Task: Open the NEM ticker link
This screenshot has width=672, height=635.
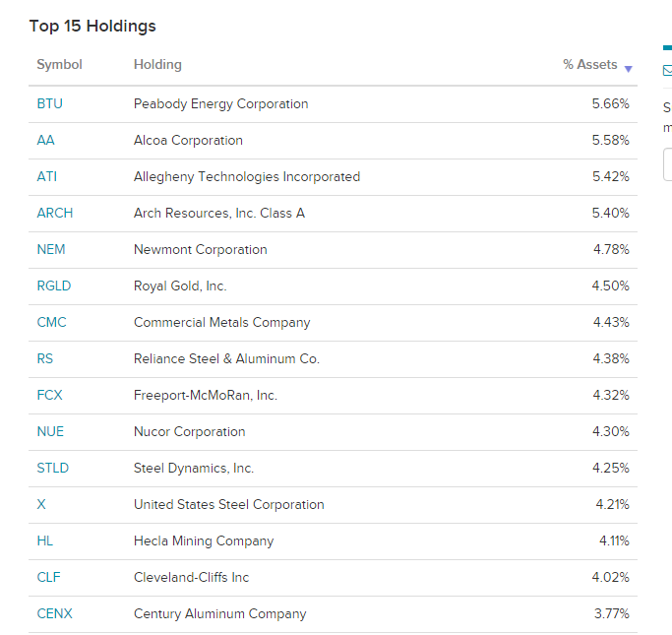Action: point(51,249)
